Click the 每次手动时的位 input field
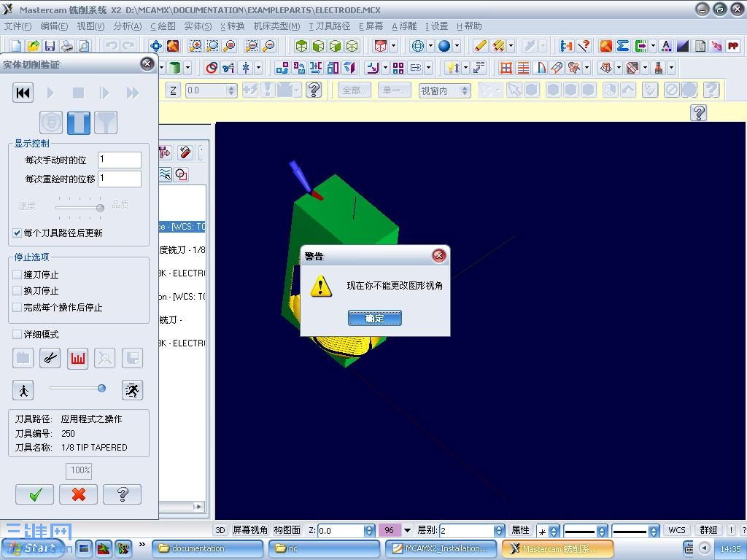Screen dimensions: 747x560 tap(120, 160)
